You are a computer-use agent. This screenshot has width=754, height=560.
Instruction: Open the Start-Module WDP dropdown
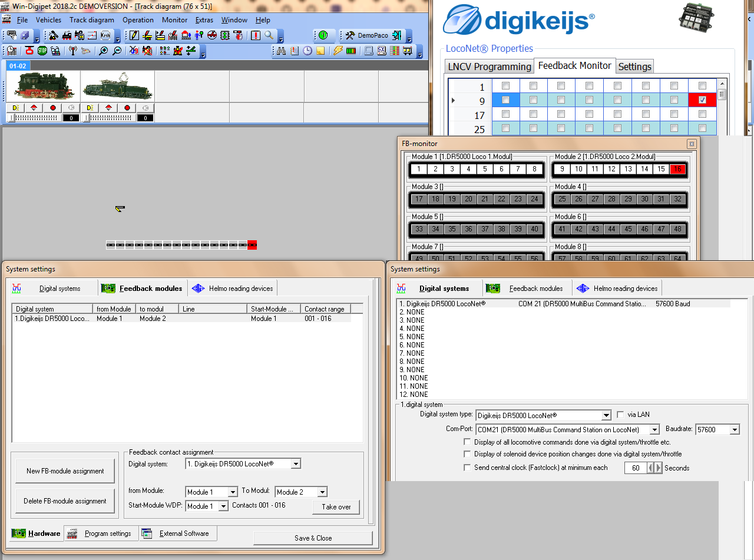point(223,506)
